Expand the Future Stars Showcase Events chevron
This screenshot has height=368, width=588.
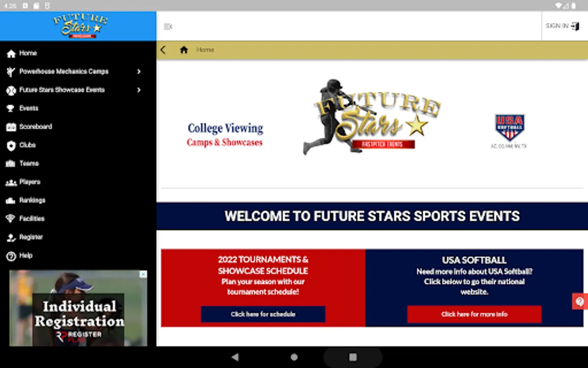coord(139,90)
